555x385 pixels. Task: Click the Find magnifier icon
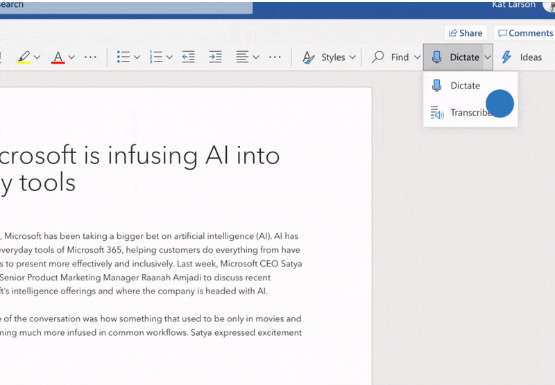pyautogui.click(x=378, y=57)
